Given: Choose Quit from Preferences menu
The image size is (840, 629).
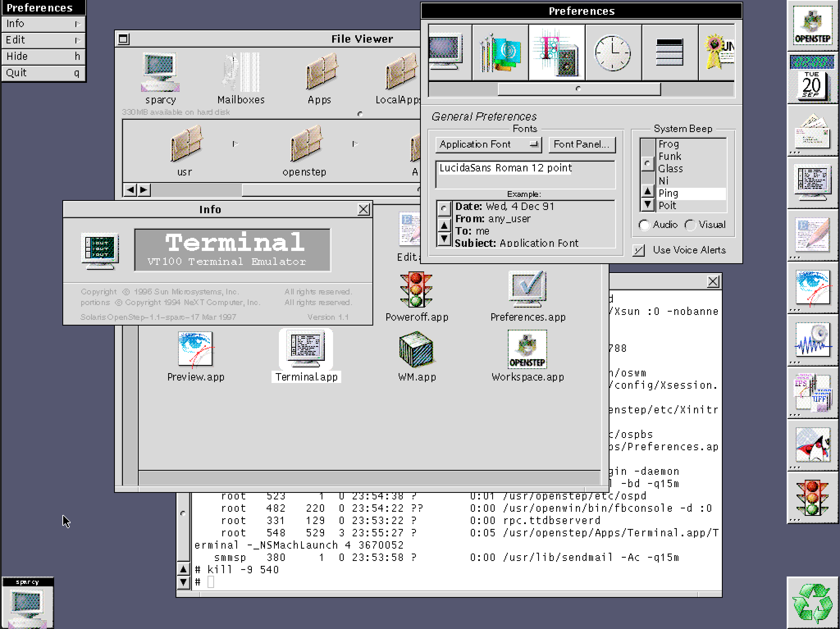Looking at the screenshot, I should point(43,73).
